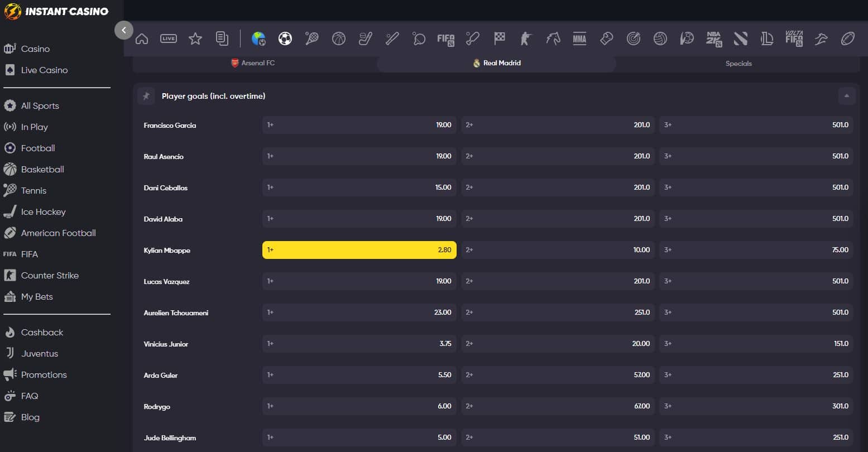Viewport: 868px width, 452px height.
Task: Select the boxing glove icon
Action: pos(607,39)
